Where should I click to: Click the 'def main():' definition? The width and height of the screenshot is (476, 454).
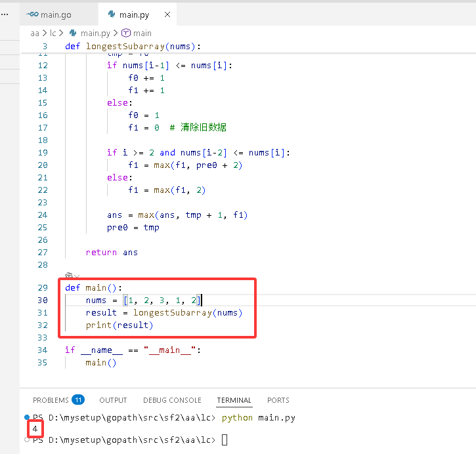pos(93,287)
